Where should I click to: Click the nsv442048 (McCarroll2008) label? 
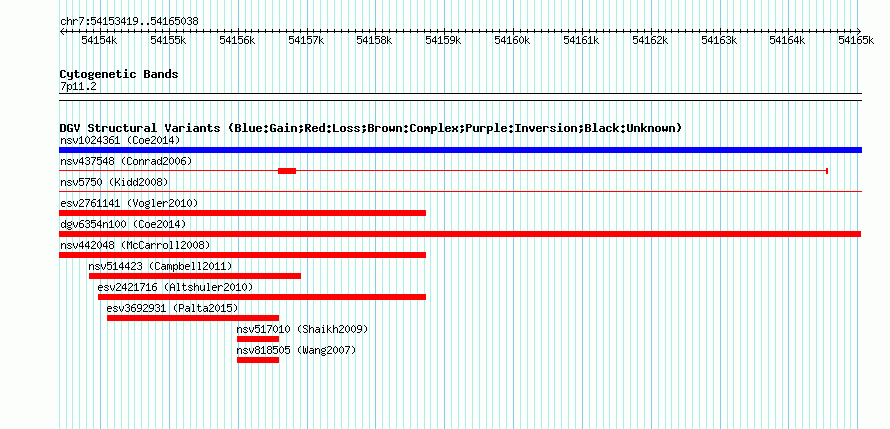pyautogui.click(x=135, y=245)
